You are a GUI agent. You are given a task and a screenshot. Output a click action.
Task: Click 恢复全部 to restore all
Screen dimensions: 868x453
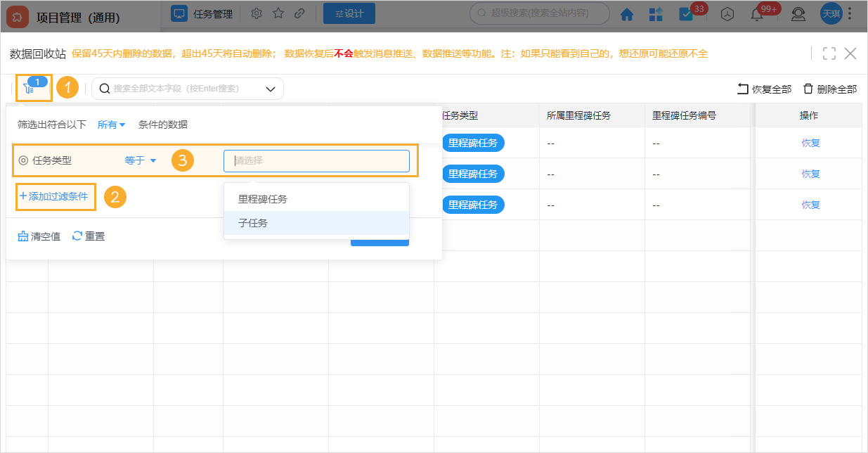point(764,89)
